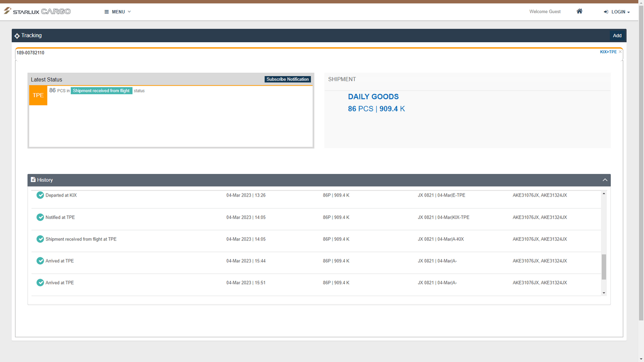The image size is (644, 362).
Task: Click the Tracking crosshair icon
Action: click(17, 36)
